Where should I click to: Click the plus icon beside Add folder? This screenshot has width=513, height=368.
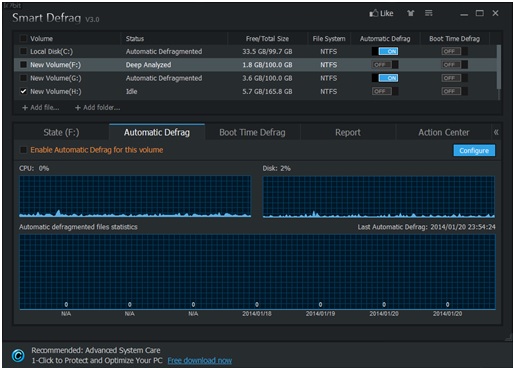coord(78,108)
